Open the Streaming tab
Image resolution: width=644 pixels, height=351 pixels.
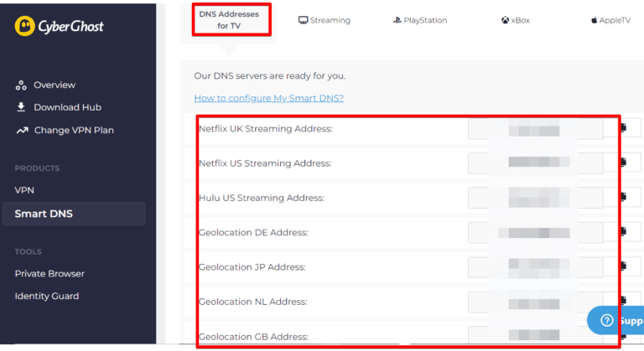(325, 20)
